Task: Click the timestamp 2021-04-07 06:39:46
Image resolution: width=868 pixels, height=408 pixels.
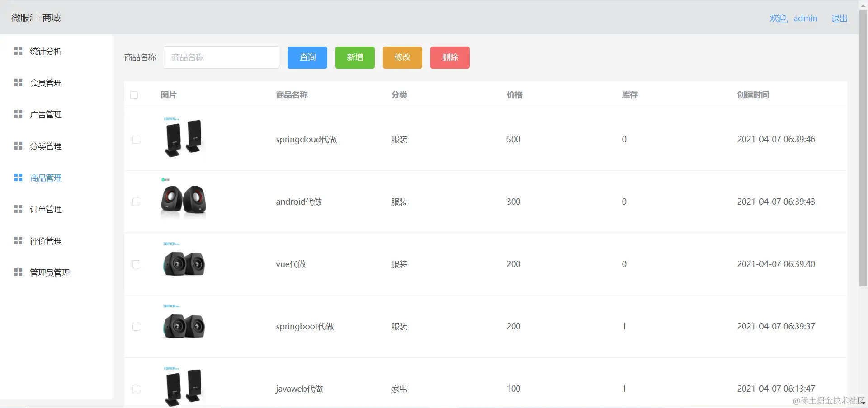Action: click(x=776, y=140)
